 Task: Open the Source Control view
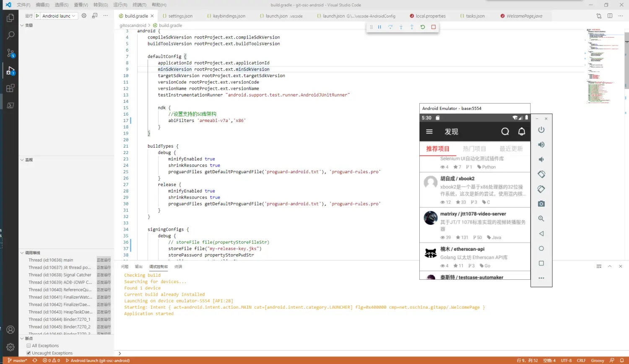(x=10, y=53)
